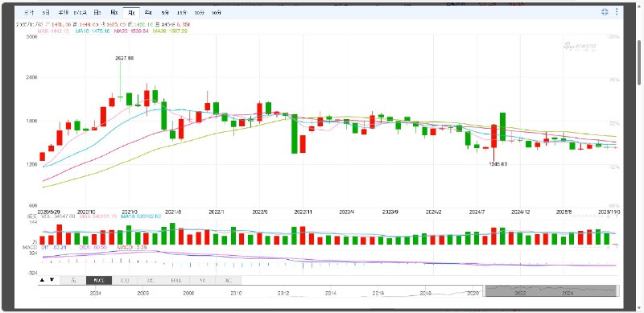Screen dimensions: 644x313
Task: Click the up triangle below the indicator panel
Action: pos(43,280)
